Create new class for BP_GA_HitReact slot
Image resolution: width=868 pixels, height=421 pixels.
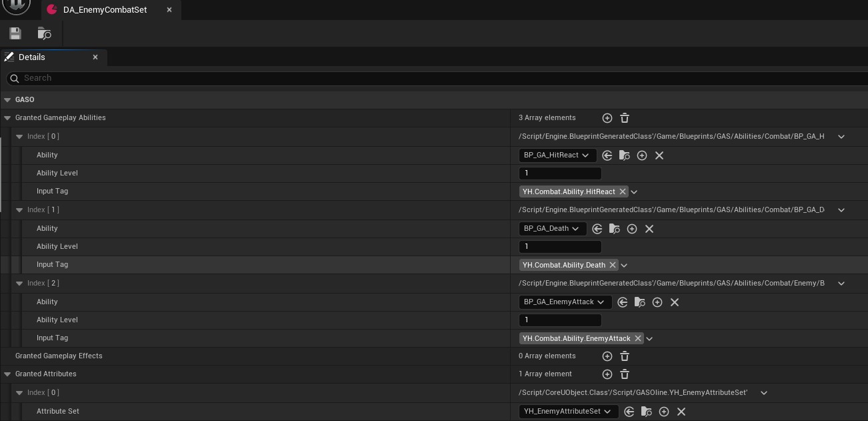[x=642, y=155]
